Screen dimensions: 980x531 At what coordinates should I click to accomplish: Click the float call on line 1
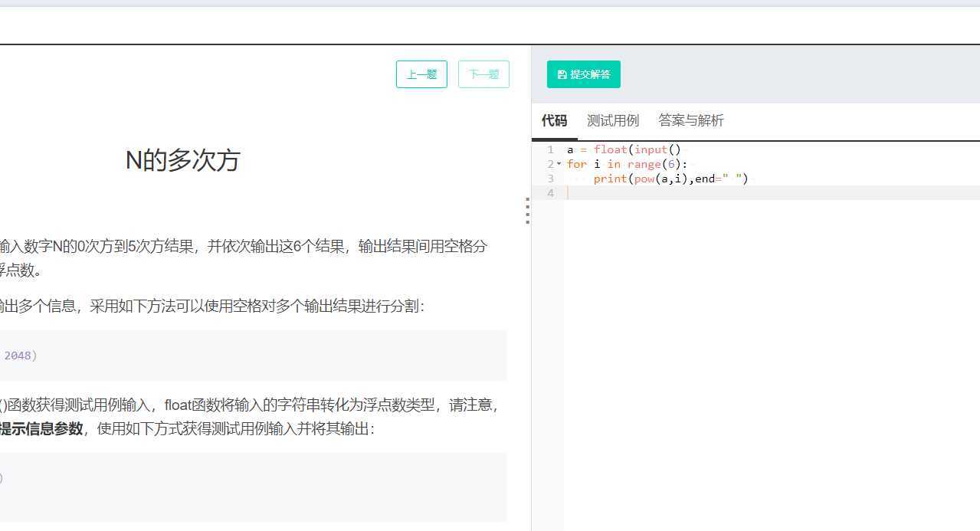[610, 149]
